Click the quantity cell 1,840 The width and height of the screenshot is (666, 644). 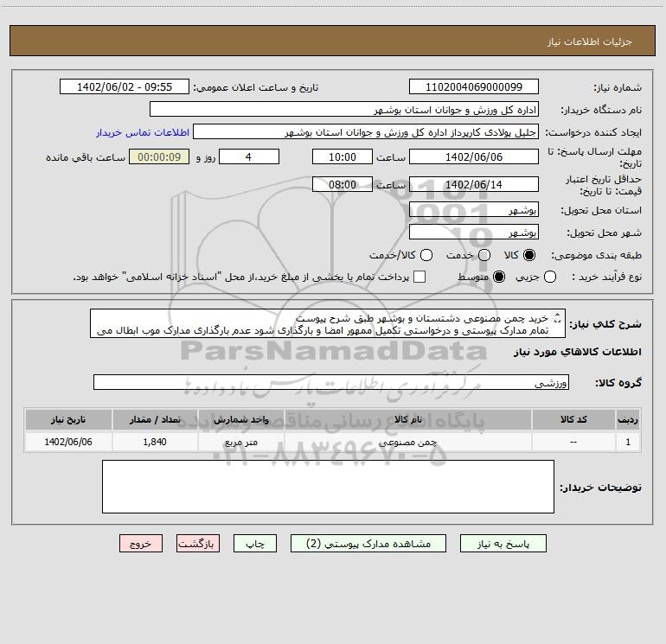pos(155,442)
